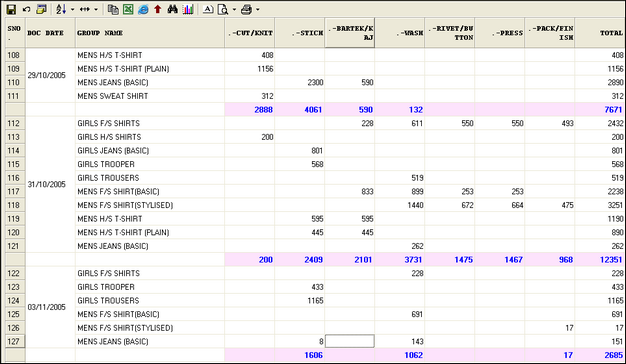Viewport: 626px width, 364px height.
Task: Click CUT/KNIT value 1156 in row 109
Action: [x=265, y=69]
